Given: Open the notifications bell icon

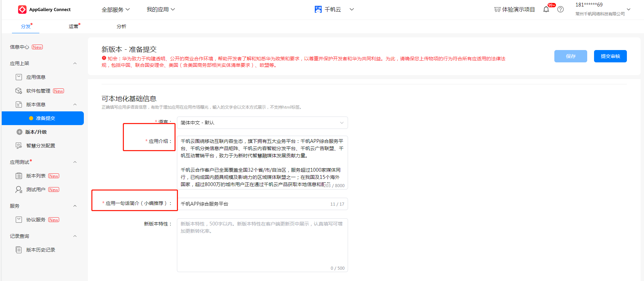Looking at the screenshot, I should pyautogui.click(x=546, y=10).
